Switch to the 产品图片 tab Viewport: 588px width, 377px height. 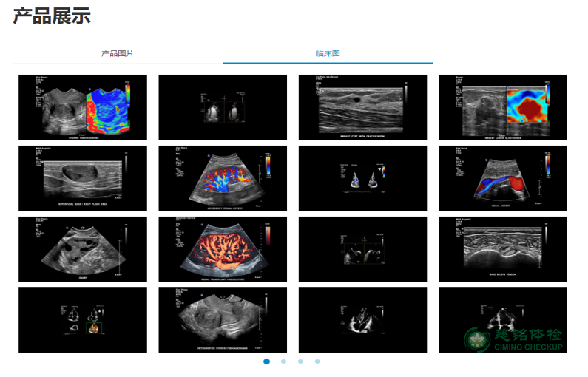click(118, 54)
